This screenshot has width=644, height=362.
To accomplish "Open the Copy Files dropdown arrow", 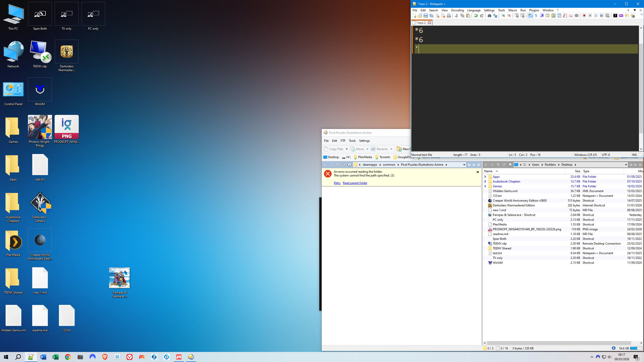I will tap(347, 149).
